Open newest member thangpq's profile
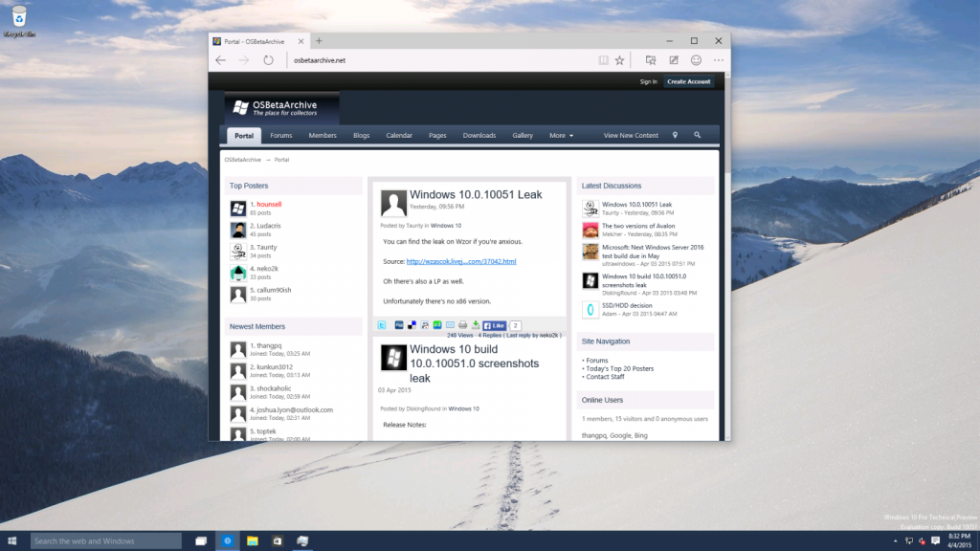This screenshot has height=551, width=980. (269, 345)
